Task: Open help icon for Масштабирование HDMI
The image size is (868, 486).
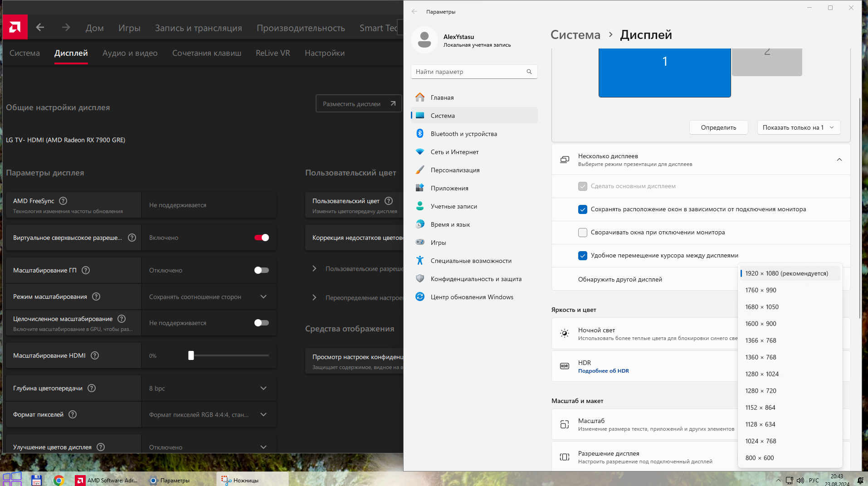Action: (95, 355)
